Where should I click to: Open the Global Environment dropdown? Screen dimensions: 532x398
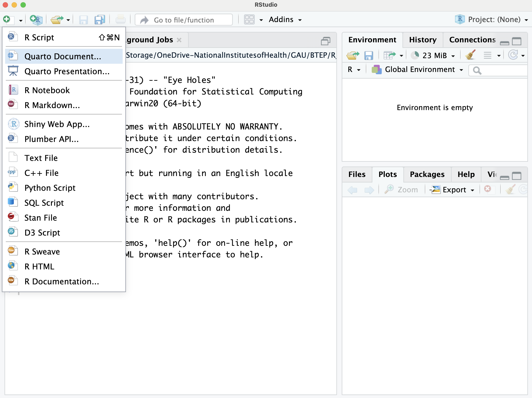click(420, 70)
